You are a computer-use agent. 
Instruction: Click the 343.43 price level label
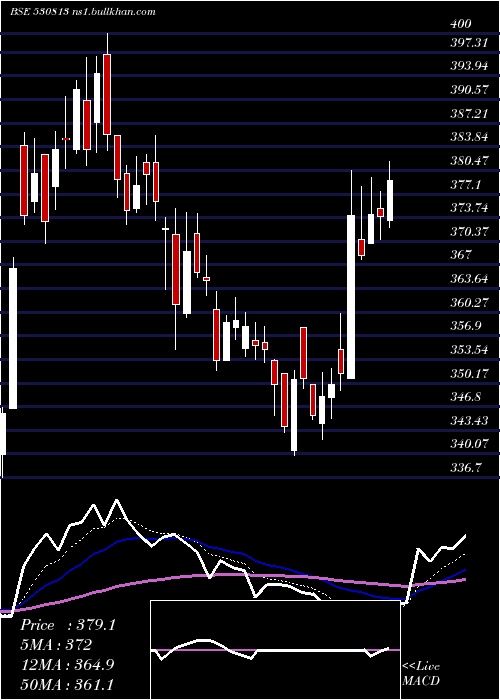point(469,421)
